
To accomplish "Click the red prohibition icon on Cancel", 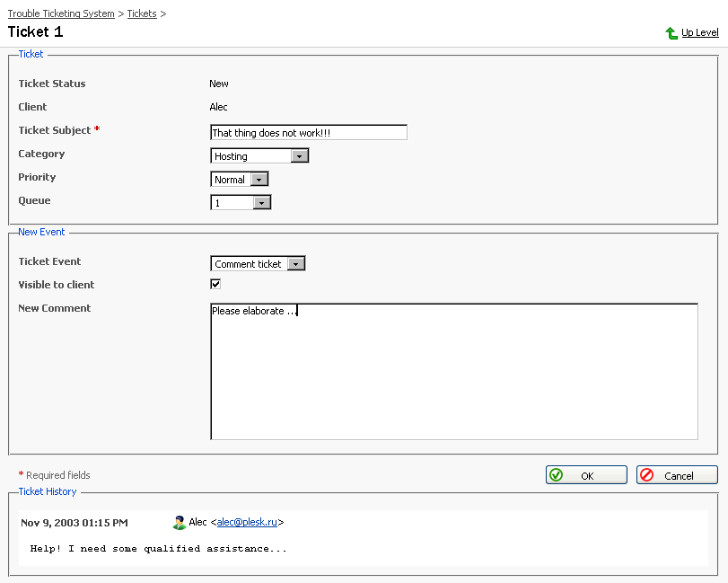I will click(647, 475).
